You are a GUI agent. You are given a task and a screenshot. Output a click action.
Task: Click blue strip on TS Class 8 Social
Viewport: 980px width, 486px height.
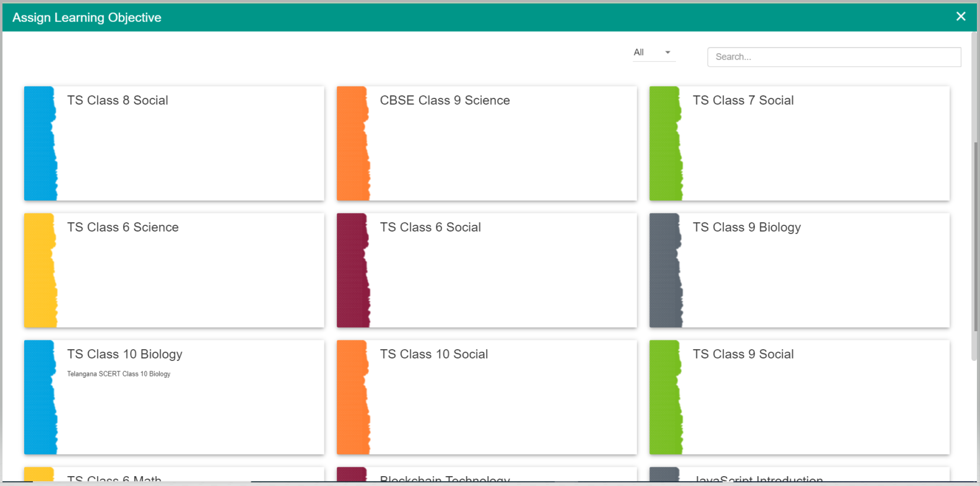coord(40,144)
